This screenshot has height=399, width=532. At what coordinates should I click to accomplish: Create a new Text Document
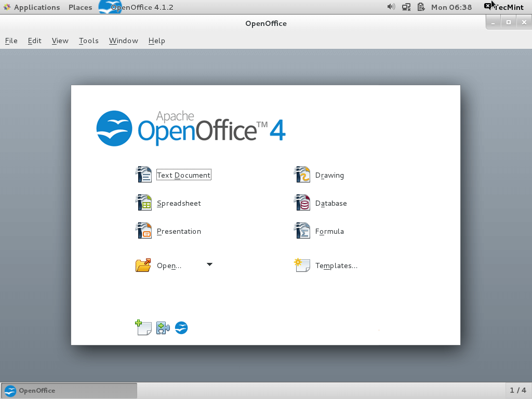[184, 175]
